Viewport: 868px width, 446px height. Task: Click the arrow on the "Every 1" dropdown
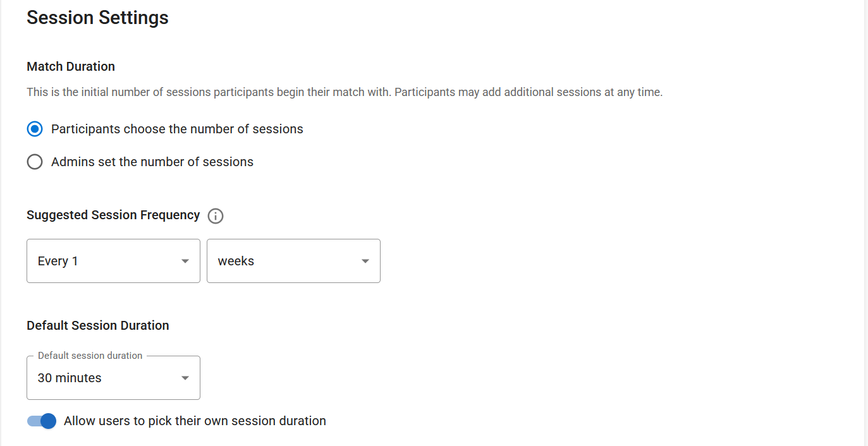(x=185, y=262)
